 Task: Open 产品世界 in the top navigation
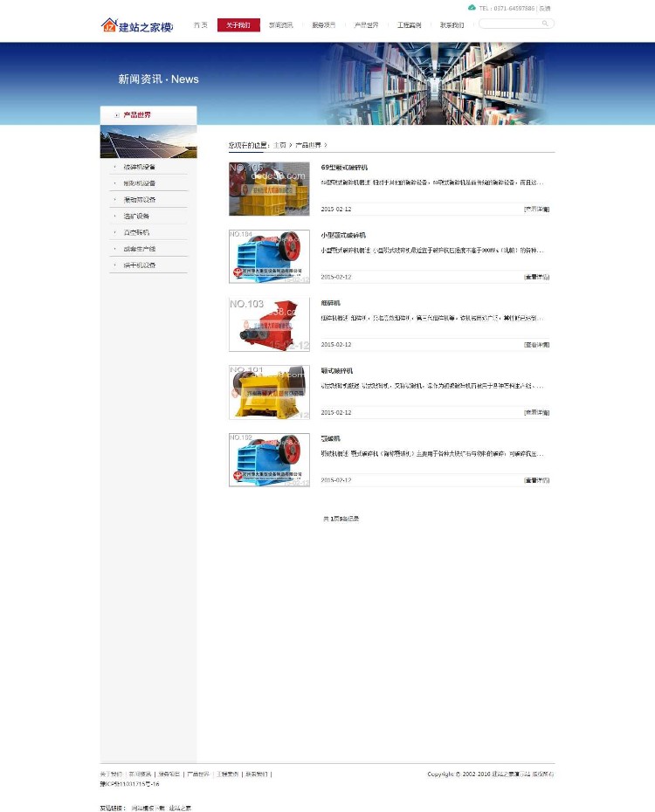pyautogui.click(x=366, y=24)
